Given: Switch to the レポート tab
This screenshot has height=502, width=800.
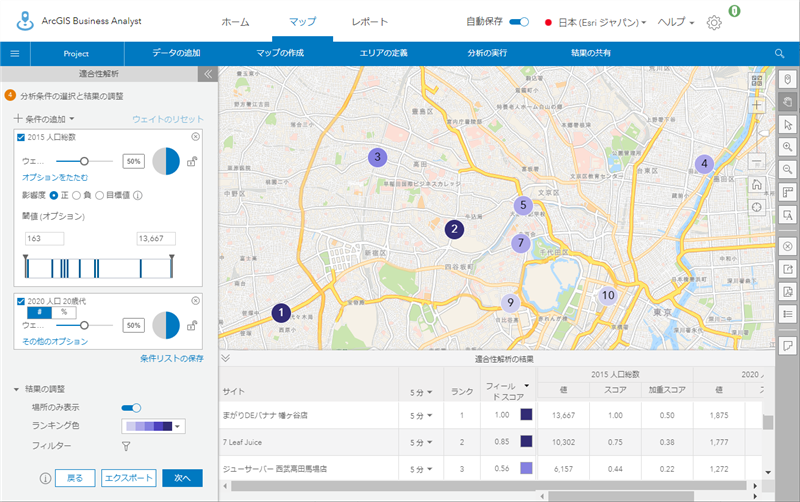Looking at the screenshot, I should [371, 21].
